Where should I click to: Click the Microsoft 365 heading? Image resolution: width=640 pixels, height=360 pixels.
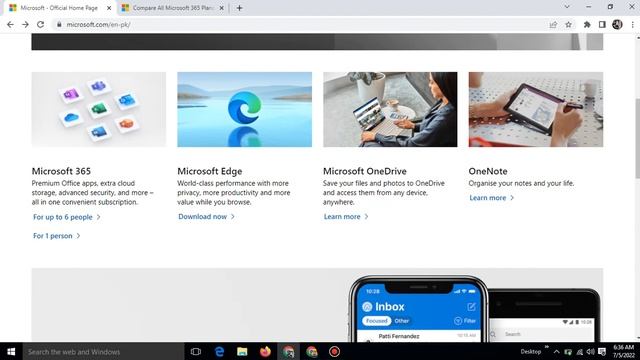pos(61,171)
